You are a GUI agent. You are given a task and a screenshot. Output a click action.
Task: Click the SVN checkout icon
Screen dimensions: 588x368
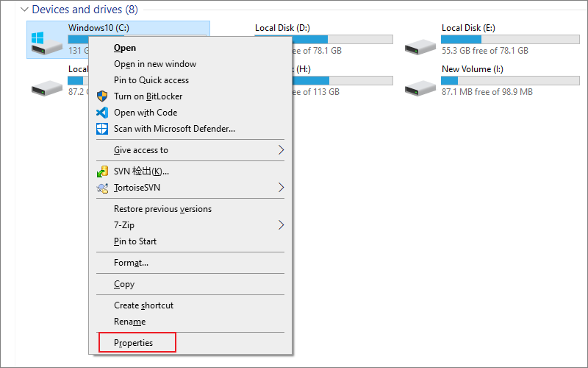[x=102, y=171]
